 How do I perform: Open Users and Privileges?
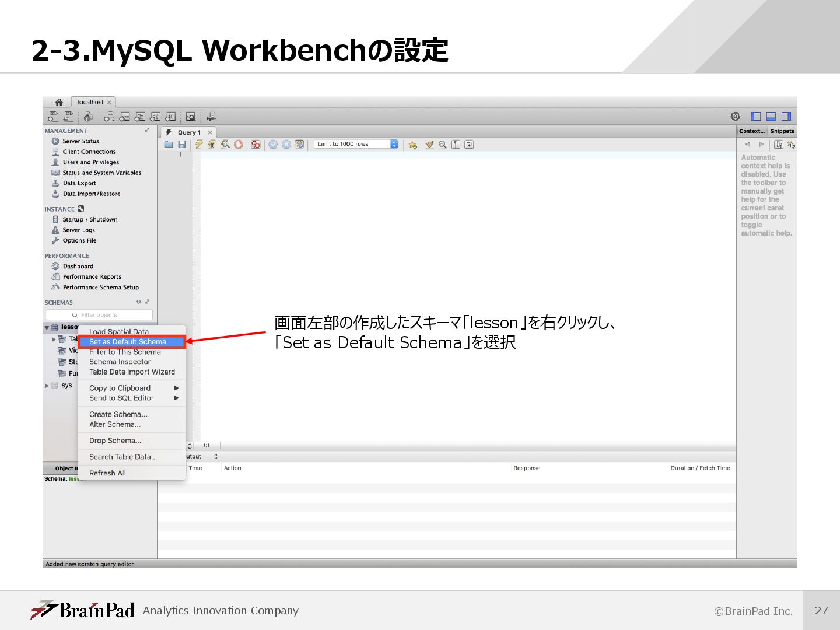90,162
